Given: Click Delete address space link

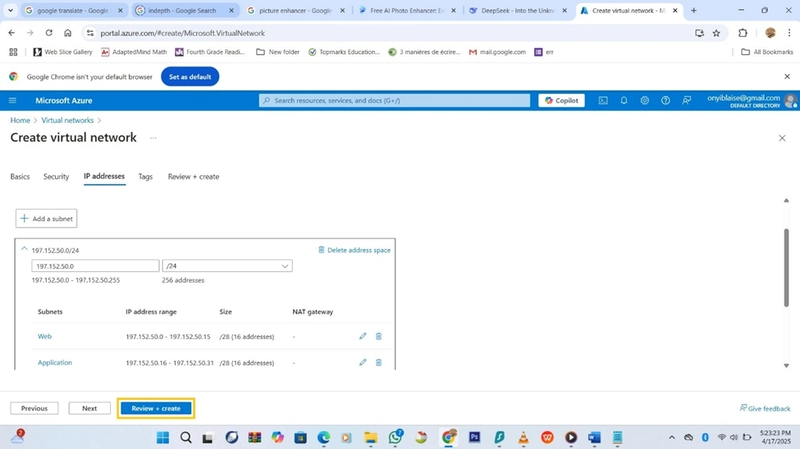Looking at the screenshot, I should [x=355, y=250].
